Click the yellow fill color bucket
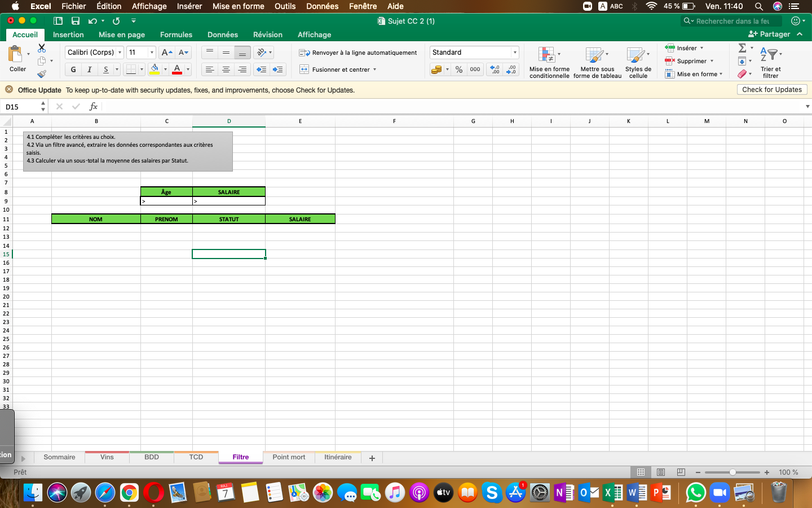This screenshot has width=812, height=508. [155, 69]
